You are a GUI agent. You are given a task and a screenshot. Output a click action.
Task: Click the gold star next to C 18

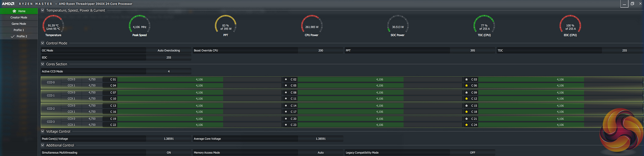(466, 112)
